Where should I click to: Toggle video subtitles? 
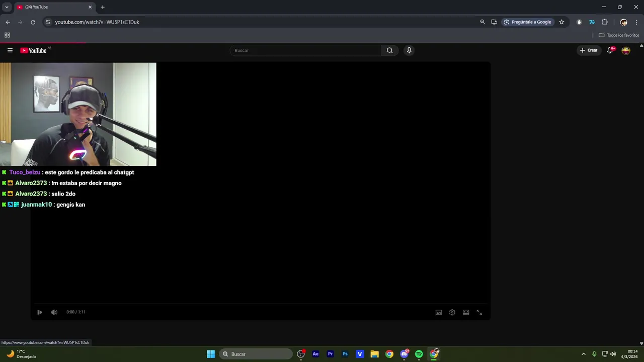coord(439,312)
